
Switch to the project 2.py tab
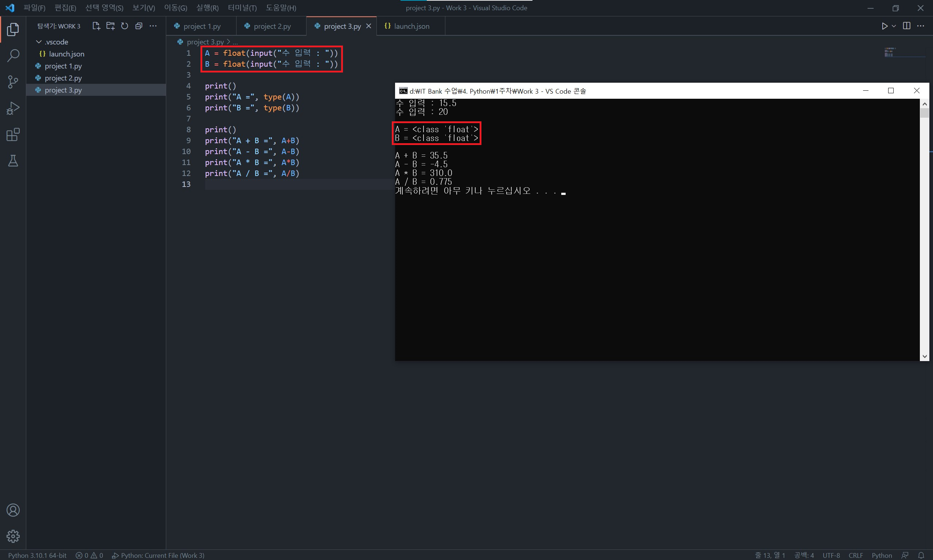(272, 26)
